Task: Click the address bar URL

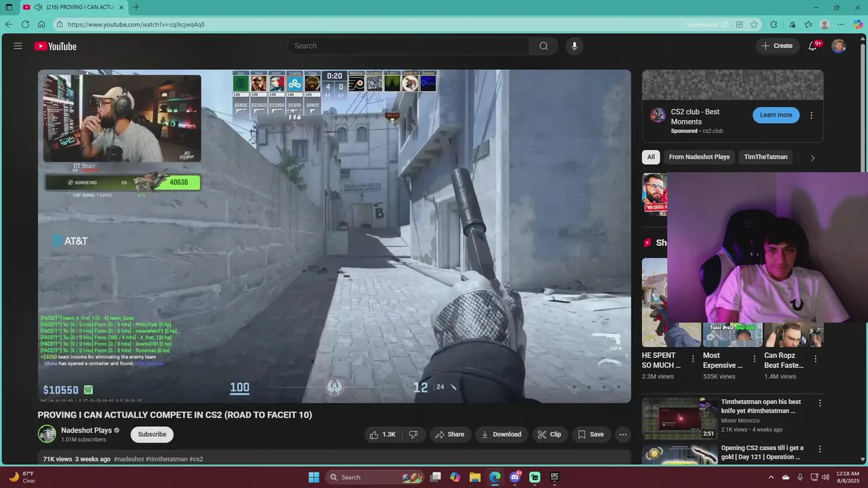Action: (x=136, y=24)
